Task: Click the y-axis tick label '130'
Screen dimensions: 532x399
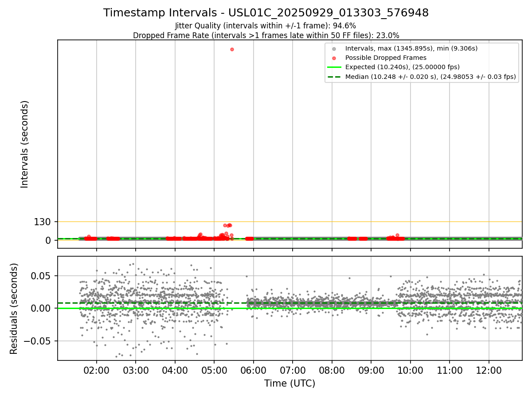Action: pyautogui.click(x=43, y=222)
